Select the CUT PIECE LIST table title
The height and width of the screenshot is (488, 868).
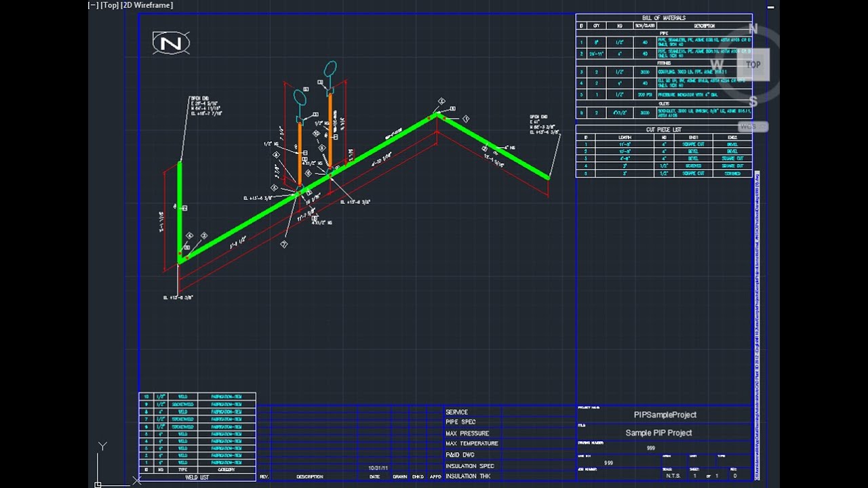[664, 129]
